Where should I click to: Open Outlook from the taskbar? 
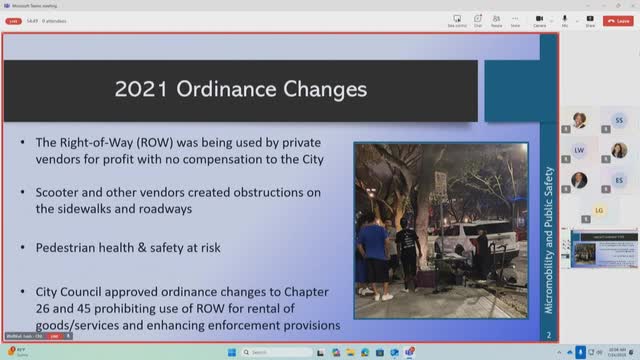tap(394, 352)
